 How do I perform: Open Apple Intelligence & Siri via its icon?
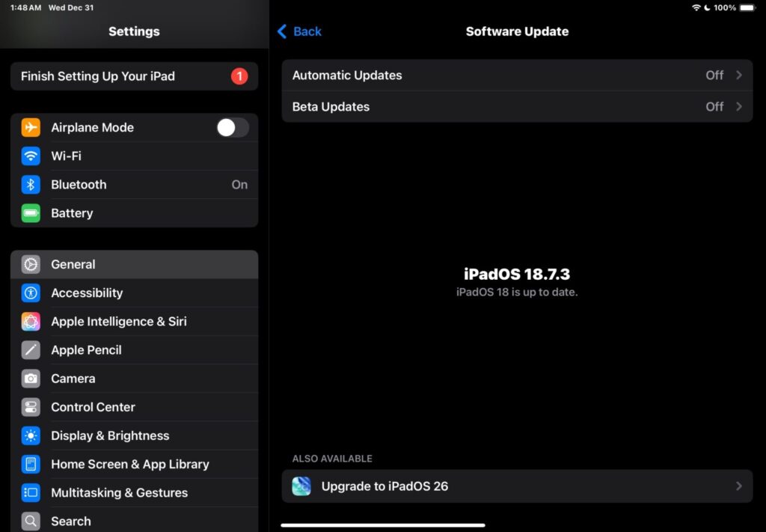(31, 321)
